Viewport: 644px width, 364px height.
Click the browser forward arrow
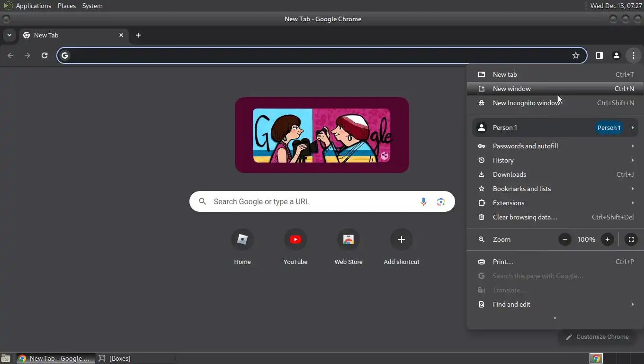coord(27,55)
